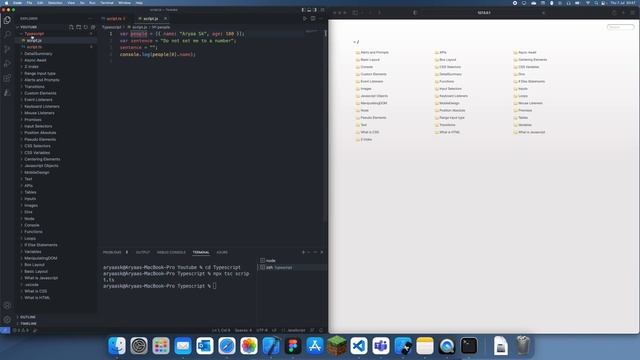Screen dimensions: 640x360
Task: Expand the TIMELINE section
Action: [56, 323]
